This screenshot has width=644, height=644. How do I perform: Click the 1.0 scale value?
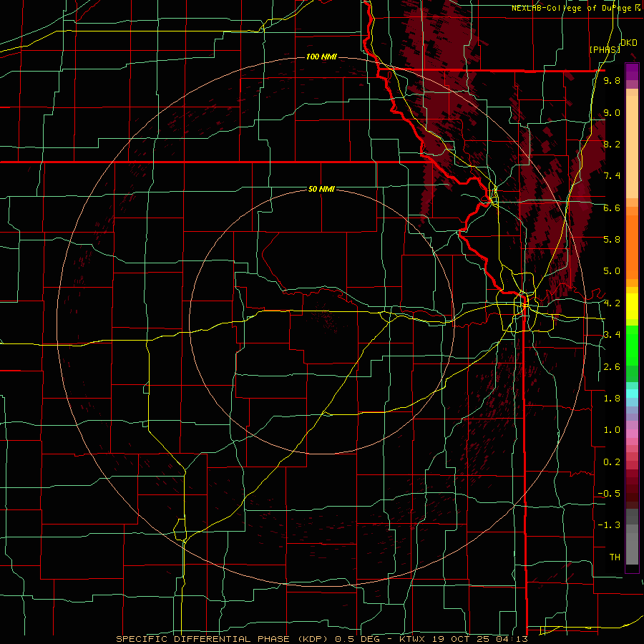[612, 430]
